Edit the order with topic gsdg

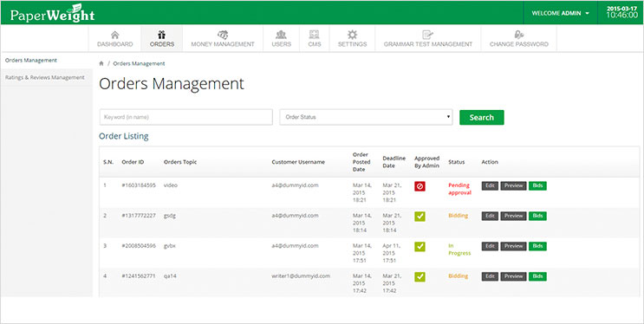pos(490,216)
